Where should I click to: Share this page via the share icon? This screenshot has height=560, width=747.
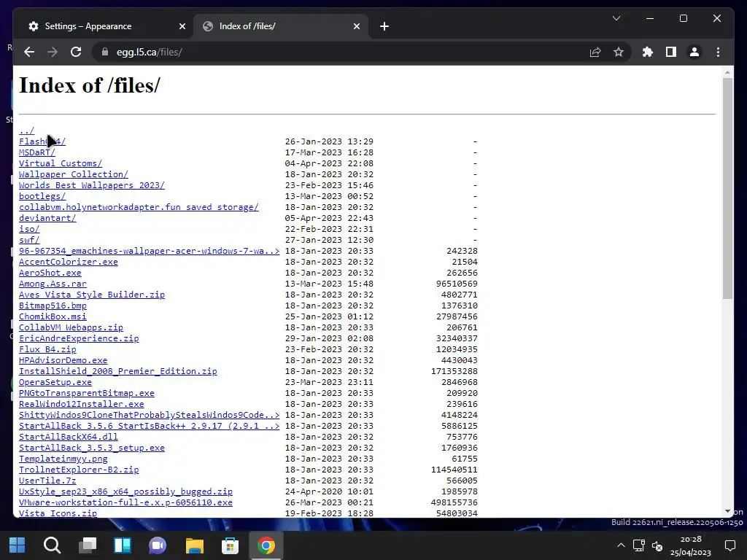click(595, 52)
